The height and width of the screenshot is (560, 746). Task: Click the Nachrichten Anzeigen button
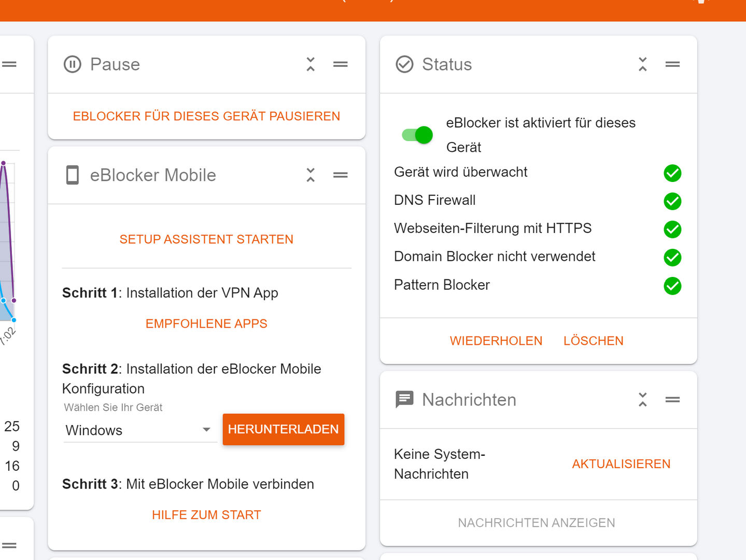[x=537, y=523]
